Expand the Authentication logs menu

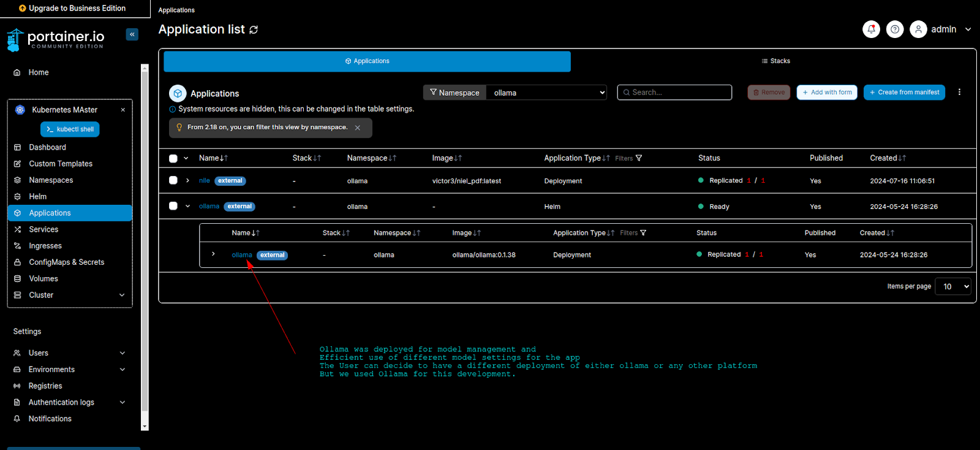click(123, 402)
